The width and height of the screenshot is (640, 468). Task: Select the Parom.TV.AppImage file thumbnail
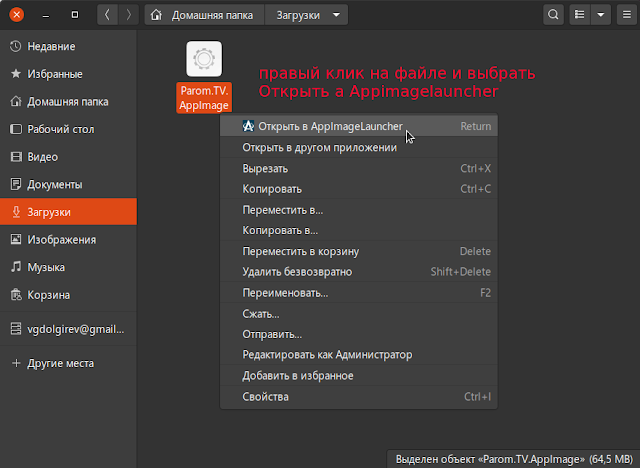(x=204, y=59)
